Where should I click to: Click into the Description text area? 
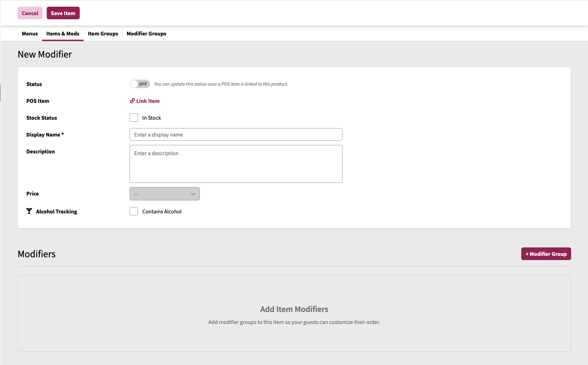coord(236,164)
